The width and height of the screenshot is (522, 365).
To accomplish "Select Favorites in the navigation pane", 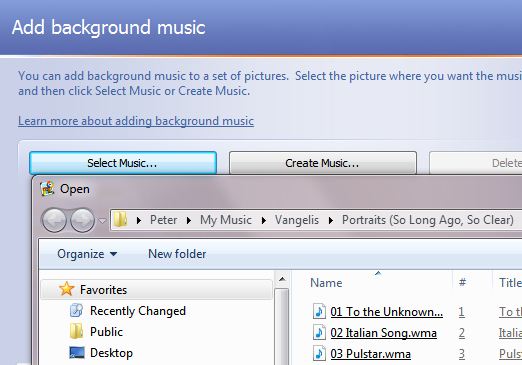I will (x=103, y=290).
